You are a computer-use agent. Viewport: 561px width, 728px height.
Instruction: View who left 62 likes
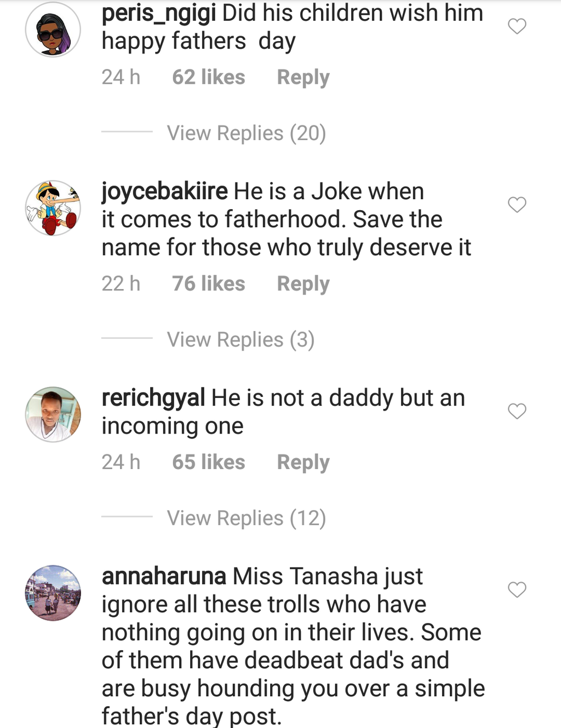click(208, 77)
